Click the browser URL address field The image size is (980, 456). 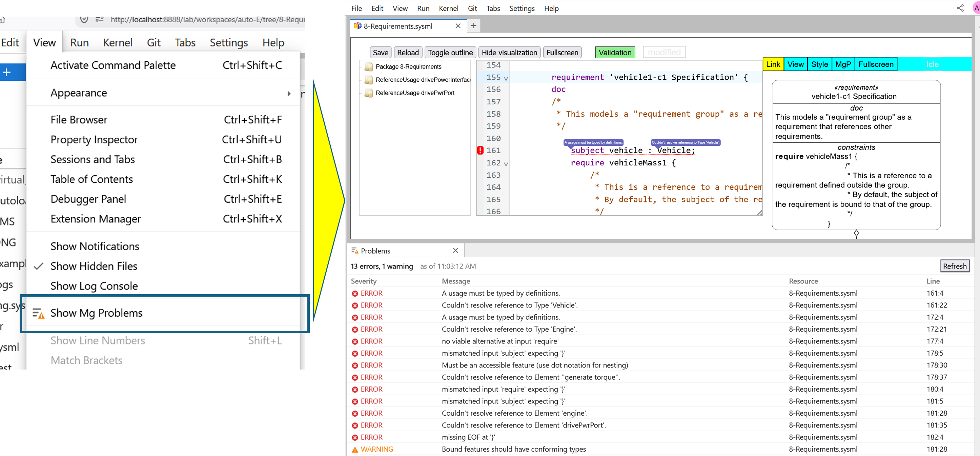click(207, 19)
